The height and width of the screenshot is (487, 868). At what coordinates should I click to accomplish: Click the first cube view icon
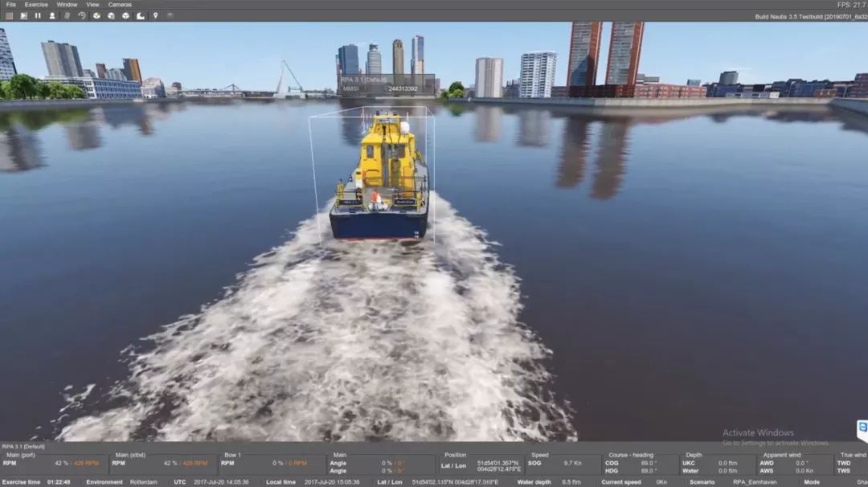pyautogui.click(x=96, y=15)
